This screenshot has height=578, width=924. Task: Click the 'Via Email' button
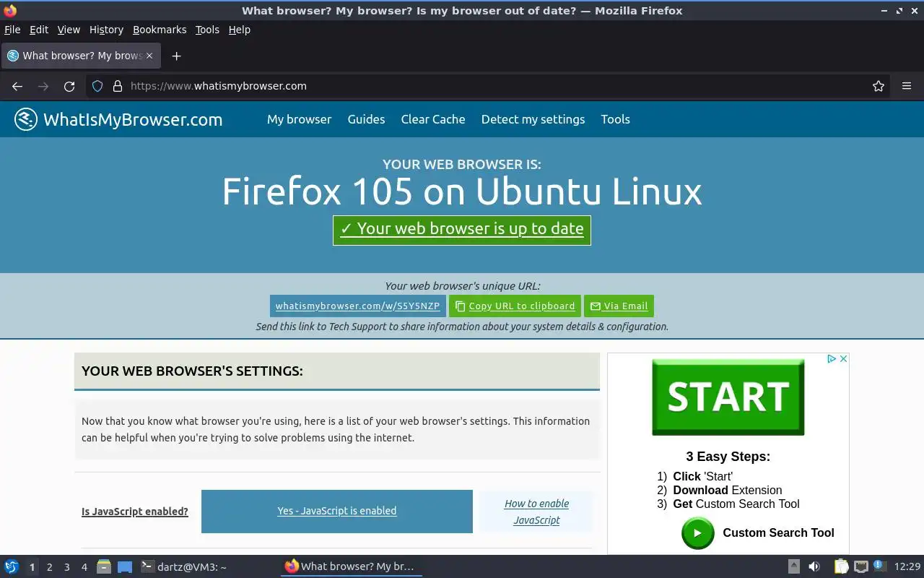point(619,306)
